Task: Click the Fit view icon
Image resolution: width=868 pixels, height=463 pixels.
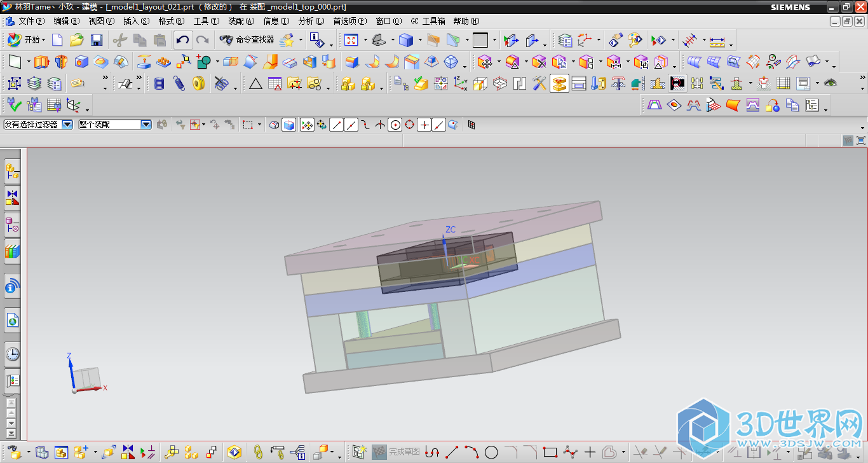Action: 351,40
